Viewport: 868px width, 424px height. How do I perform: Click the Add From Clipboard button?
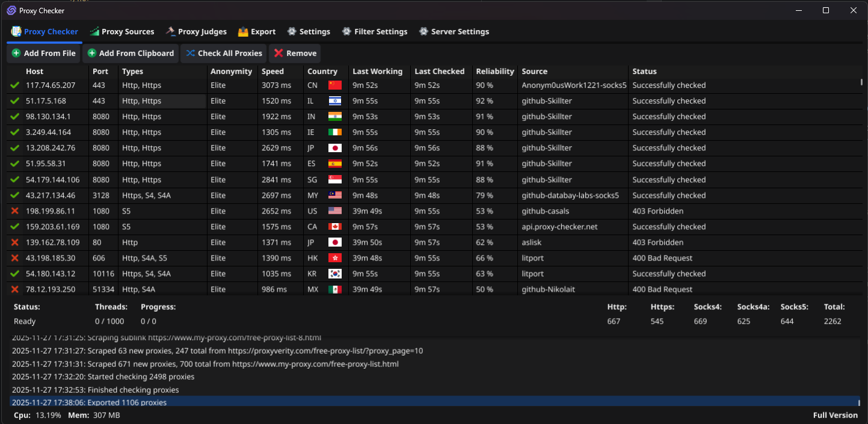pos(131,53)
